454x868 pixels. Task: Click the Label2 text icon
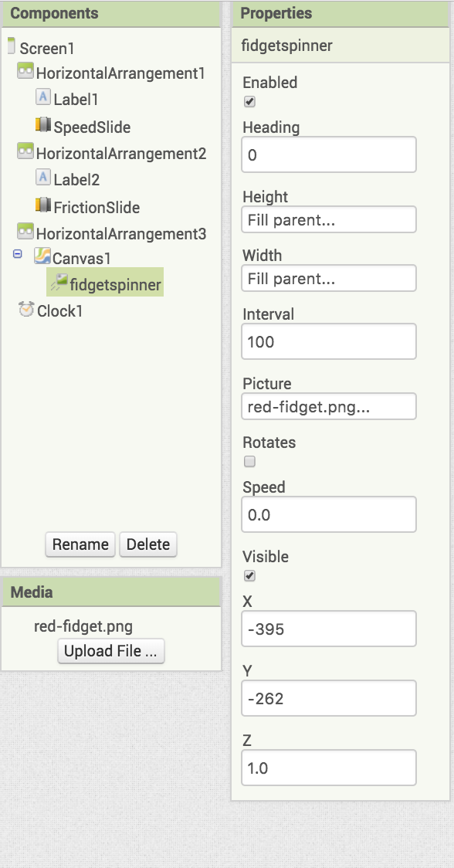click(43, 178)
